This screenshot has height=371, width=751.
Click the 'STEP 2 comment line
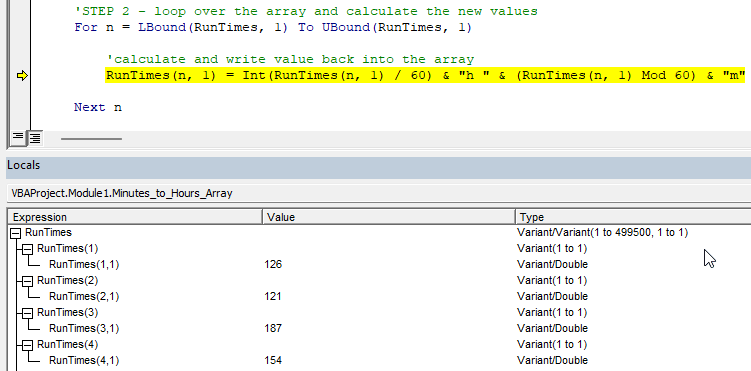(x=306, y=11)
